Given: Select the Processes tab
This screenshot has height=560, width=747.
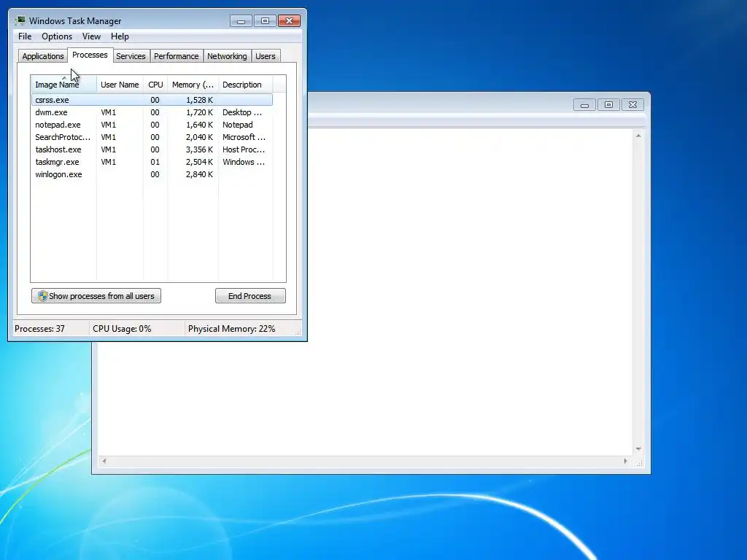Looking at the screenshot, I should point(90,55).
